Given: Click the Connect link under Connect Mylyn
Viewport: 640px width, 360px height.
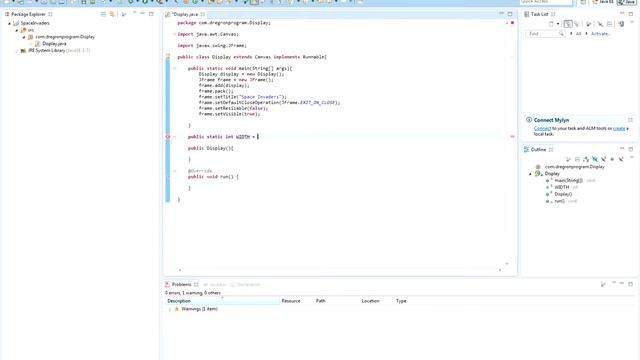Looking at the screenshot, I should (542, 129).
